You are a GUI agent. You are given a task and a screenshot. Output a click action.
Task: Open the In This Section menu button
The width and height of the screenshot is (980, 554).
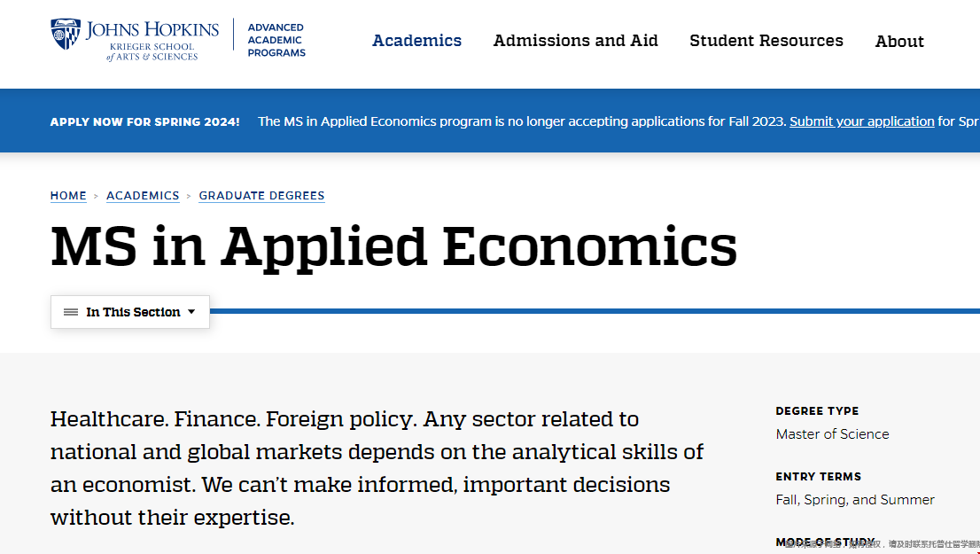130,312
